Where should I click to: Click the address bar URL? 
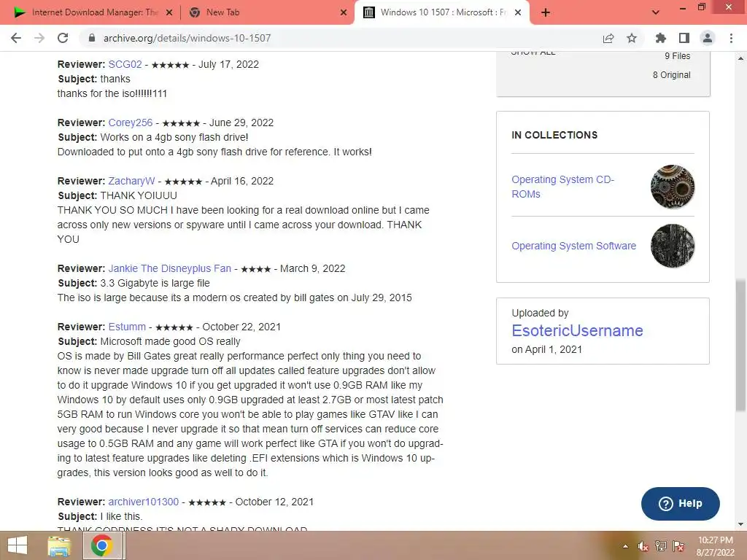click(187, 38)
